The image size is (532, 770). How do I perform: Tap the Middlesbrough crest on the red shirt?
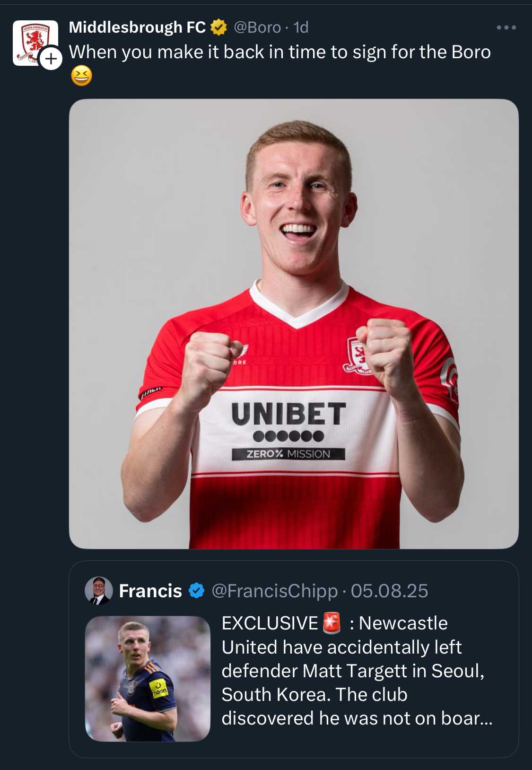pyautogui.click(x=357, y=355)
